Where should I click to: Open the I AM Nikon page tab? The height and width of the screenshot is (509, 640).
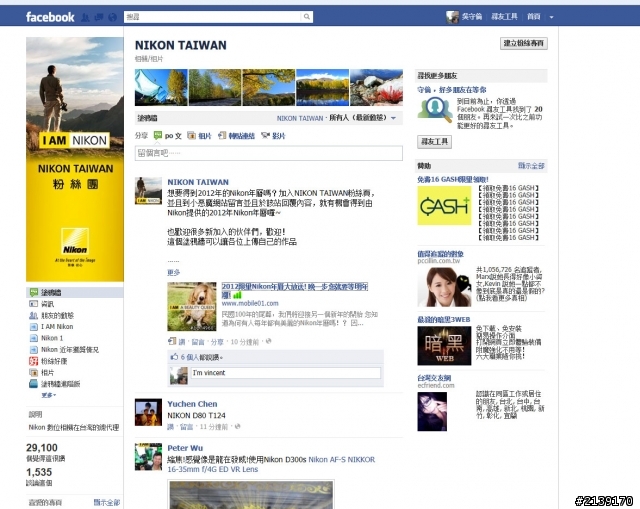click(x=57, y=327)
